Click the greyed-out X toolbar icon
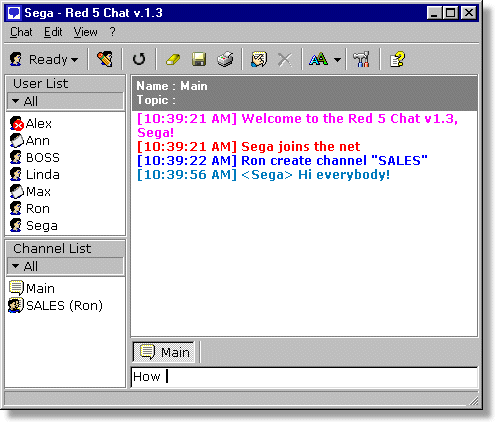Viewport: 495px width, 422px height. click(x=285, y=60)
